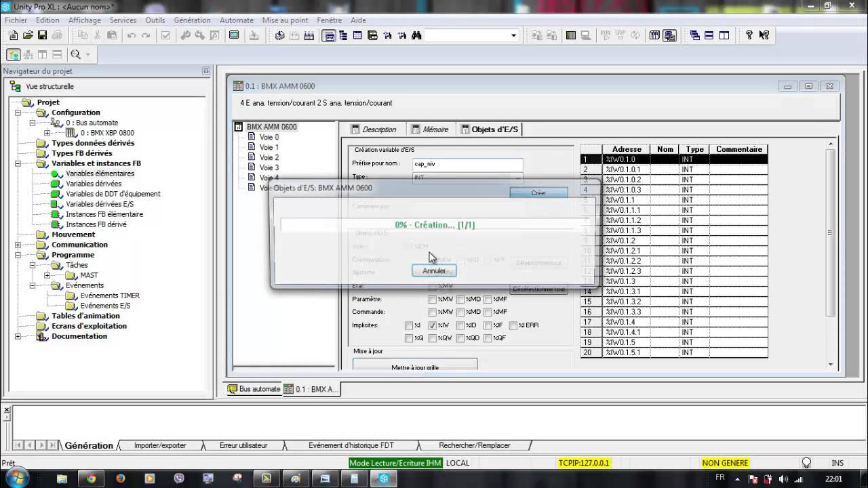The image size is (868, 488).
Task: Click the Désélectionner tout button
Action: click(x=539, y=289)
